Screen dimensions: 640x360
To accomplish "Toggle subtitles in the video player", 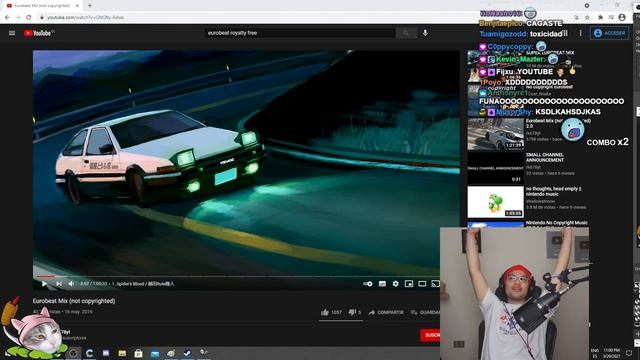I will pyautogui.click(x=382, y=284).
